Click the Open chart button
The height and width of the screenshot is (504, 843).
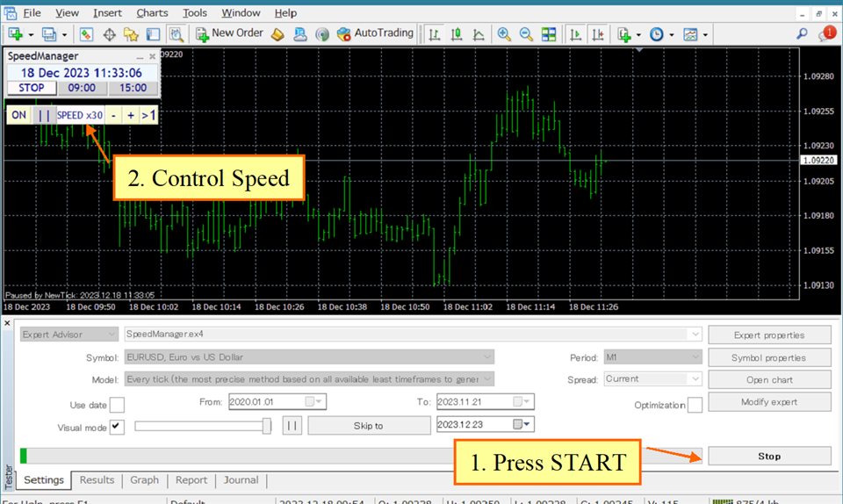pos(769,379)
